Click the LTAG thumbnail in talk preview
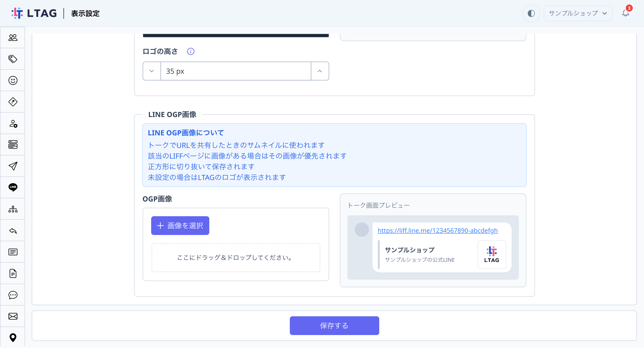Viewport: 644px width, 348px height. tap(492, 255)
